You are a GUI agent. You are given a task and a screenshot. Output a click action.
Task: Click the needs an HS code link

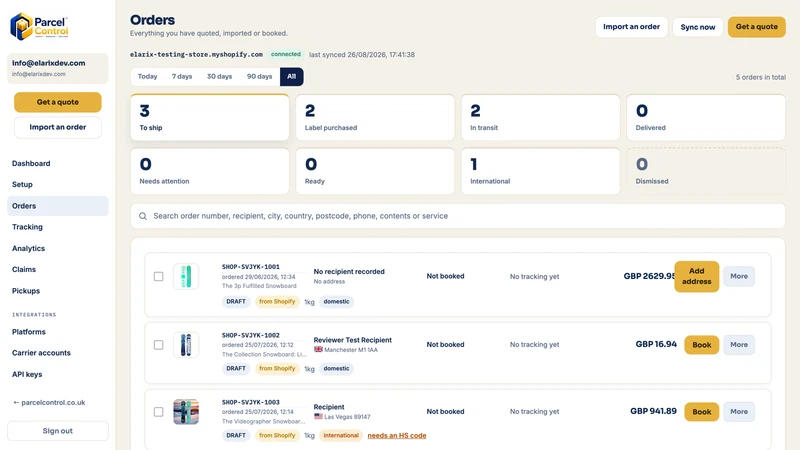(396, 436)
